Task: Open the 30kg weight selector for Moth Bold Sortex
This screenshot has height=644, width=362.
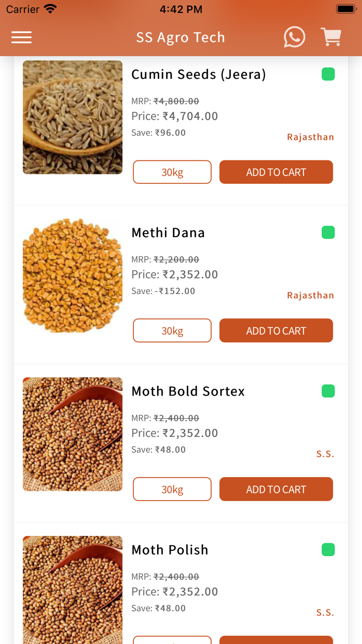Action: pyautogui.click(x=172, y=489)
